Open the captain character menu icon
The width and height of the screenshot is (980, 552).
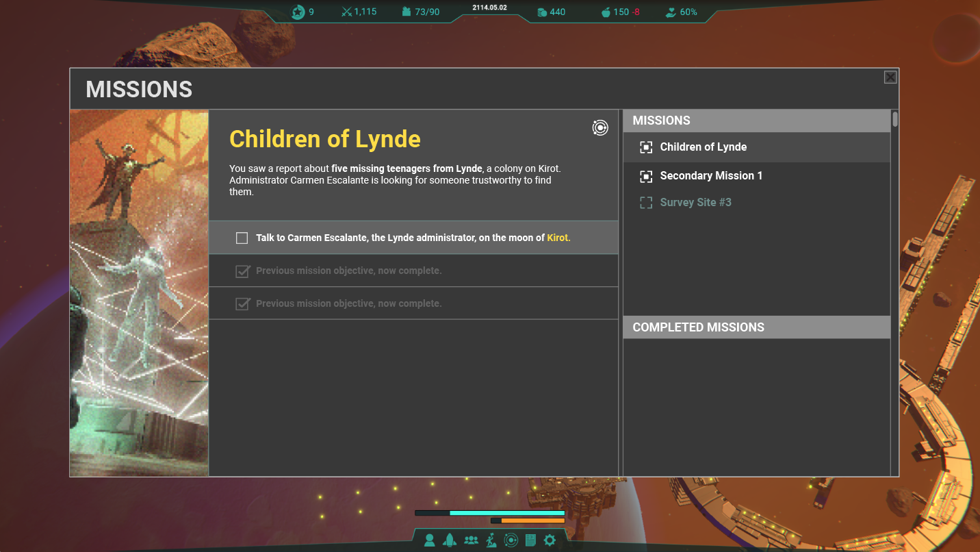(x=429, y=540)
